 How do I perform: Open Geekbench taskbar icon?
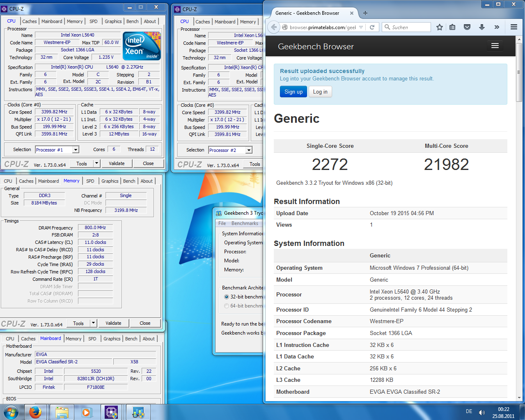(138, 412)
